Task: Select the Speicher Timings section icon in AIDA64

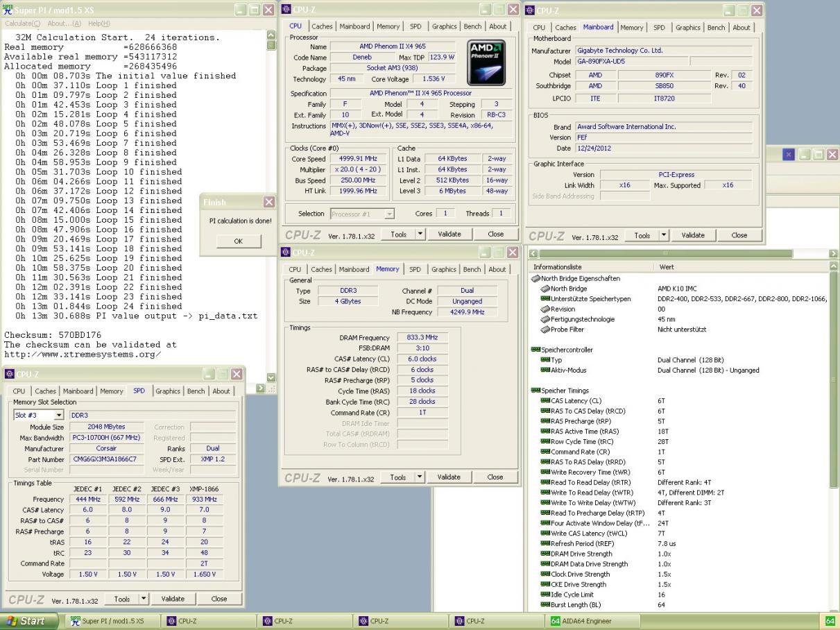Action: click(535, 391)
